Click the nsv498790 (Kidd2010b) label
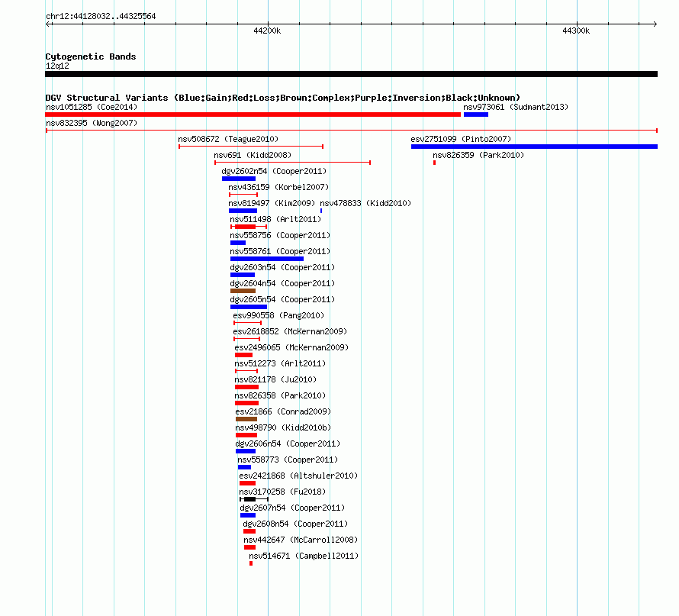 click(283, 427)
